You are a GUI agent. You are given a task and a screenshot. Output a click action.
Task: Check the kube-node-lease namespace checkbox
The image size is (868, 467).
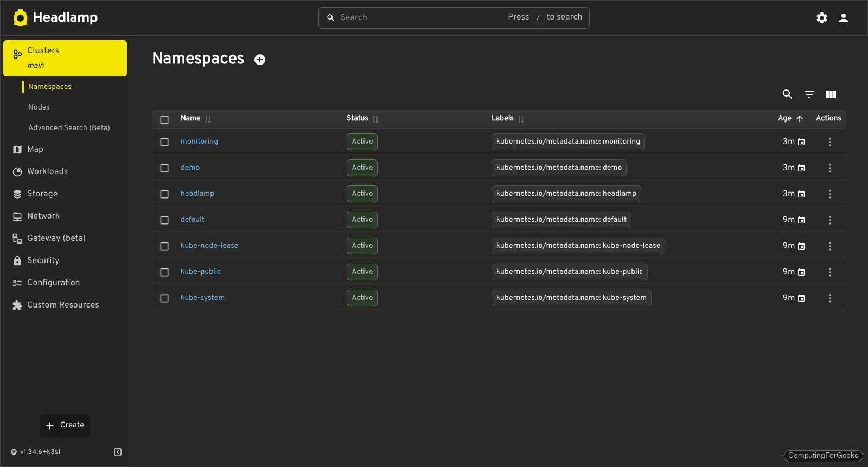[164, 246]
